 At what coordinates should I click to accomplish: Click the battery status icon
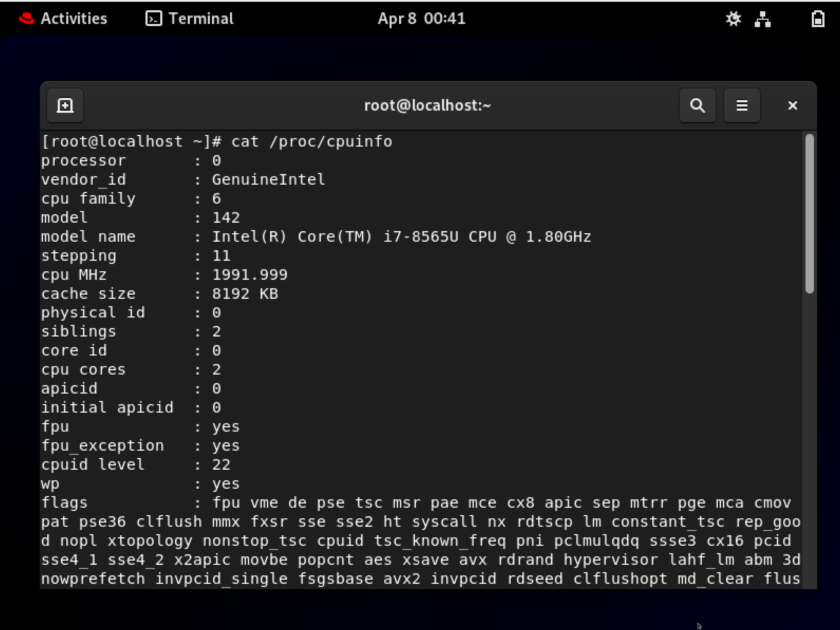[x=818, y=19]
